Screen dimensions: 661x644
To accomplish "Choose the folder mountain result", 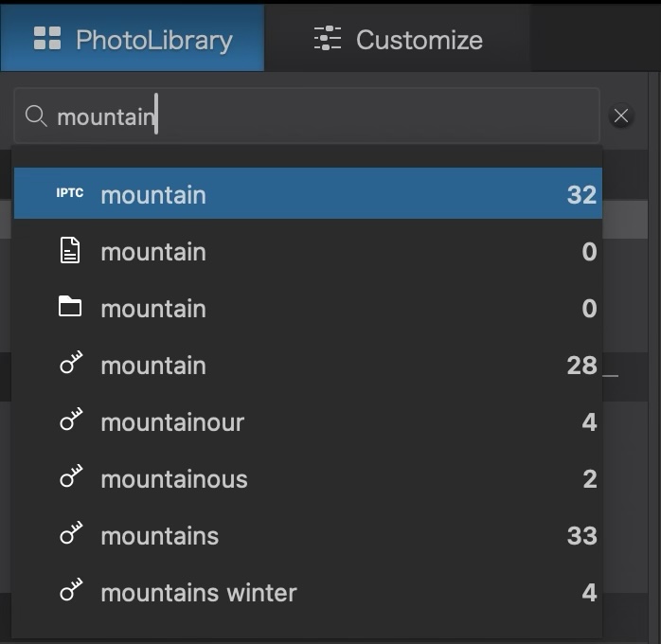I will (308, 308).
